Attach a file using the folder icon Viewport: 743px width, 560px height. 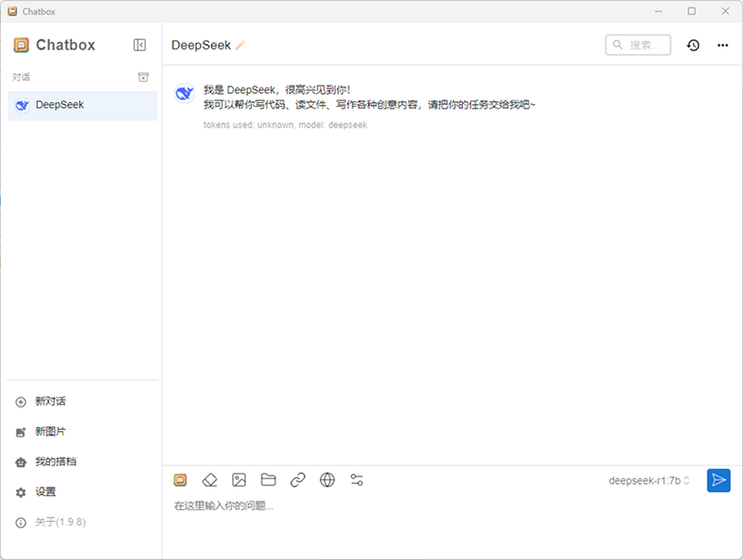pos(268,480)
